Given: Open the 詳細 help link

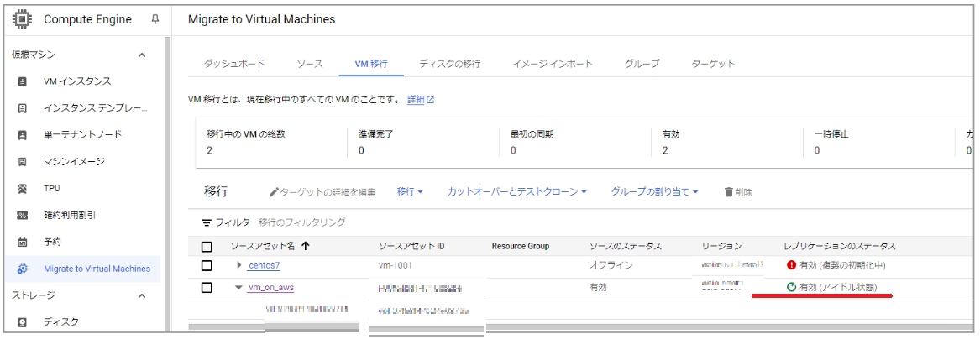Looking at the screenshot, I should click(x=416, y=100).
